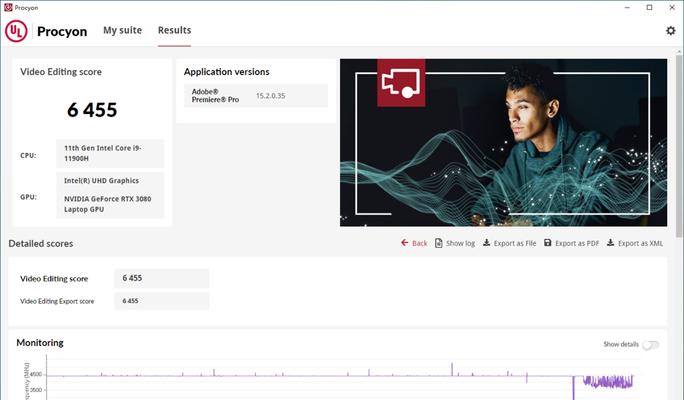This screenshot has height=400, width=684.
Task: Click Video Editing Export score label
Action: [x=57, y=301]
